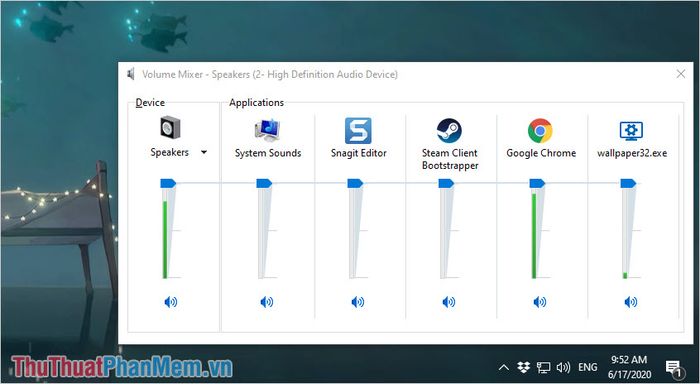The image size is (700, 384).
Task: Mute Snagit Editor audio
Action: point(358,302)
